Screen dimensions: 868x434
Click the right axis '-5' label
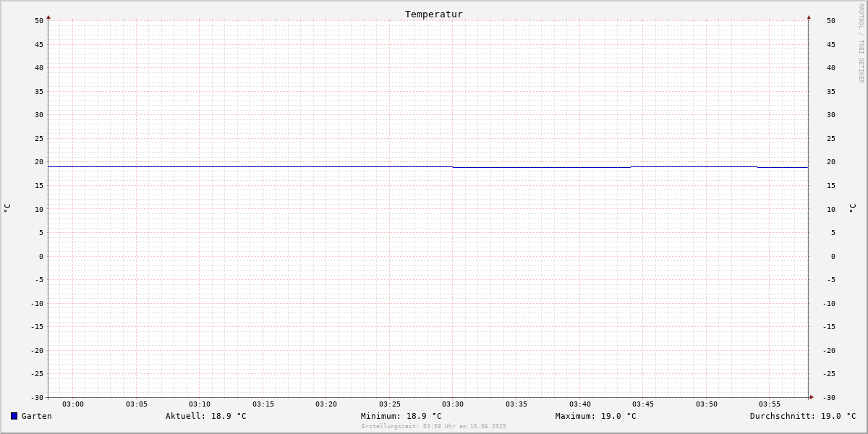pos(831,279)
